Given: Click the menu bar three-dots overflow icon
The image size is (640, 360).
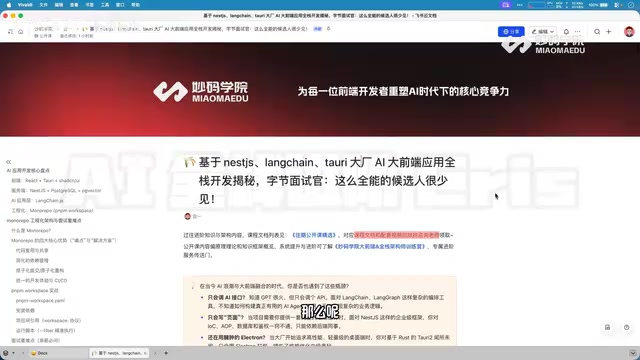Looking at the screenshot, I should point(520,5).
